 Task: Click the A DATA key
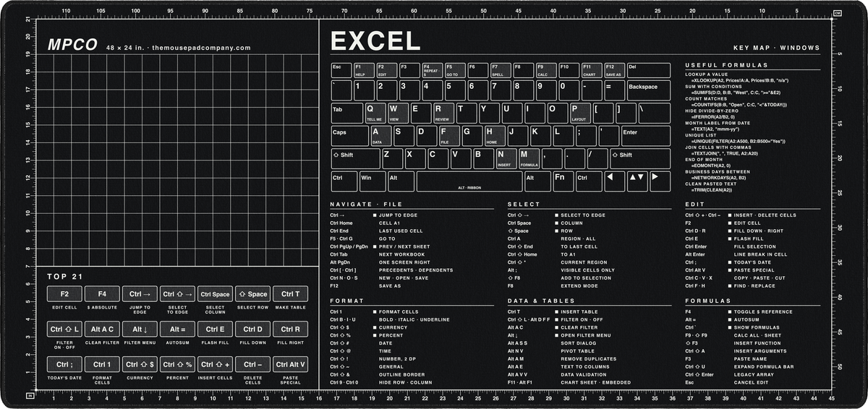(380, 136)
